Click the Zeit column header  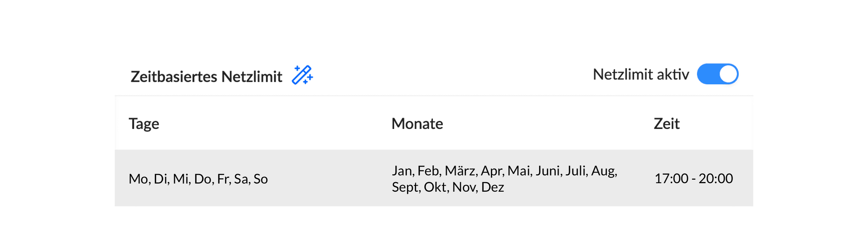(x=666, y=124)
